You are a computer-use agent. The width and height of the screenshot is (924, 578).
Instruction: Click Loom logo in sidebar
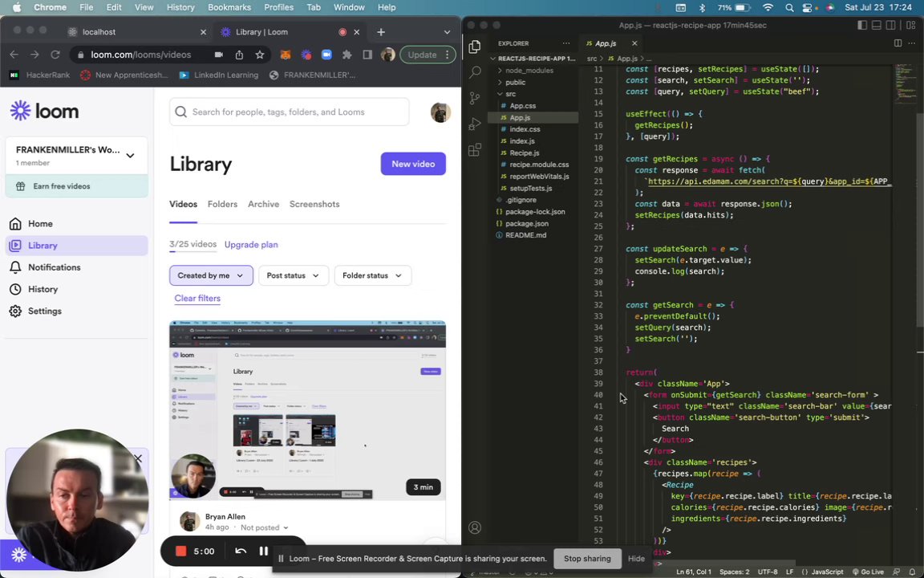[x=44, y=111]
